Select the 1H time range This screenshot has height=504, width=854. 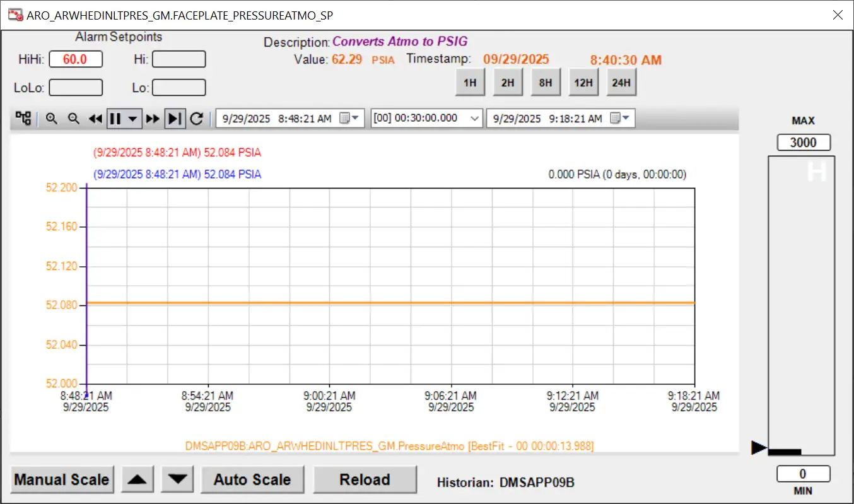[470, 83]
